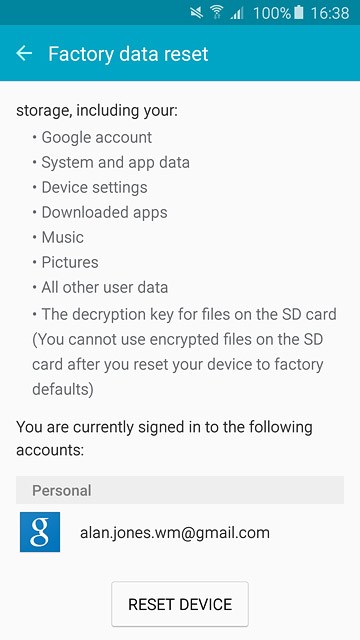Tap the System and app data line

point(111,162)
